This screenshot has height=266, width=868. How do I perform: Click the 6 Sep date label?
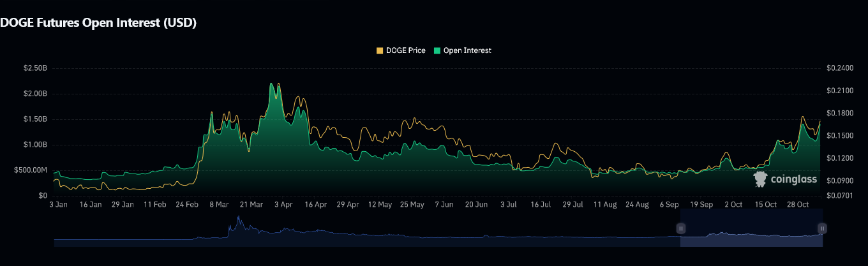click(x=669, y=205)
